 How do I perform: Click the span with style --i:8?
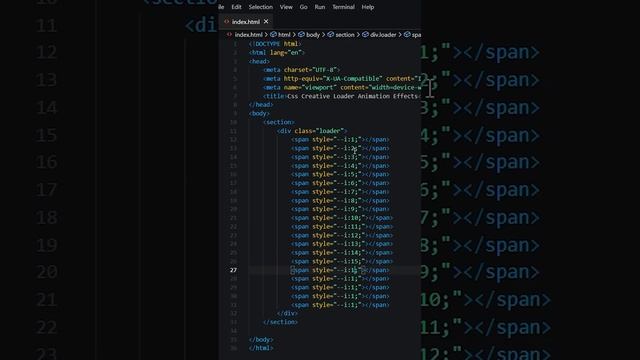point(340,200)
